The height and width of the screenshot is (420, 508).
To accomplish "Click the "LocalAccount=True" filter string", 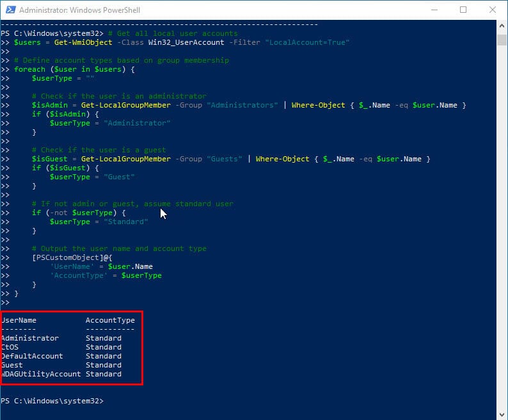I will (307, 42).
